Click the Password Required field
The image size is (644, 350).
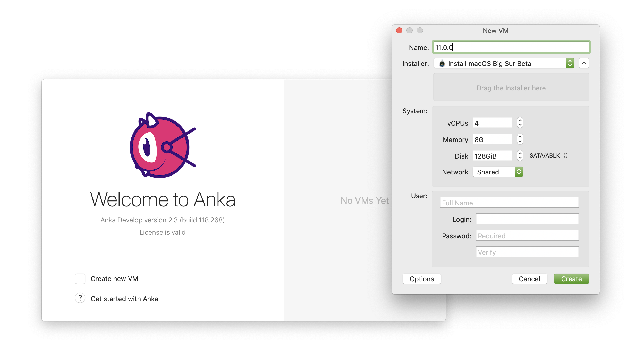click(x=527, y=235)
